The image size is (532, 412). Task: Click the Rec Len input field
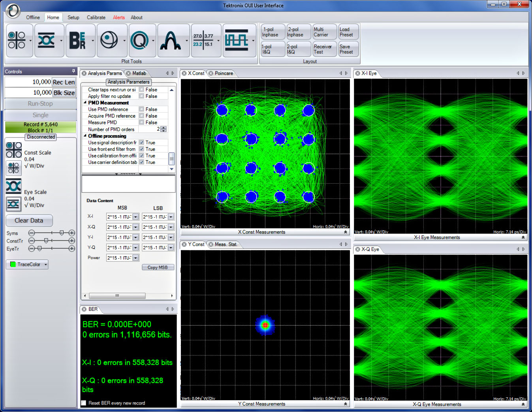tap(28, 82)
